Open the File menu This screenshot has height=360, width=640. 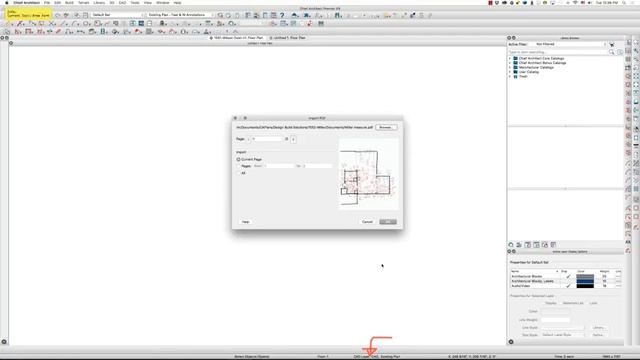tap(47, 2)
